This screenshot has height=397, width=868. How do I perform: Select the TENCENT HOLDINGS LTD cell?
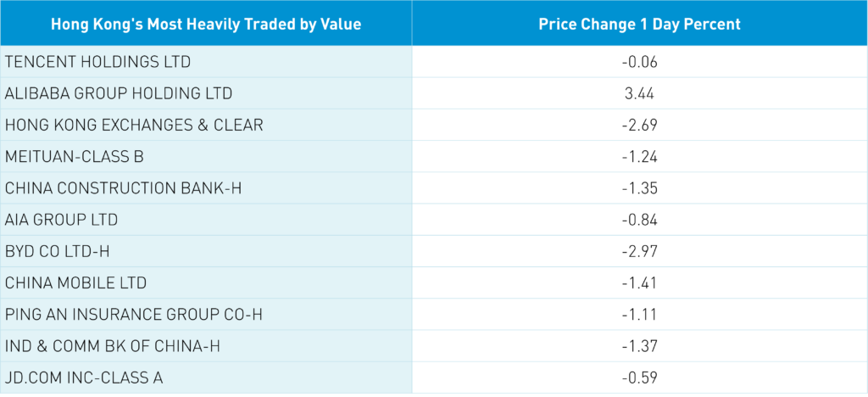click(98, 62)
